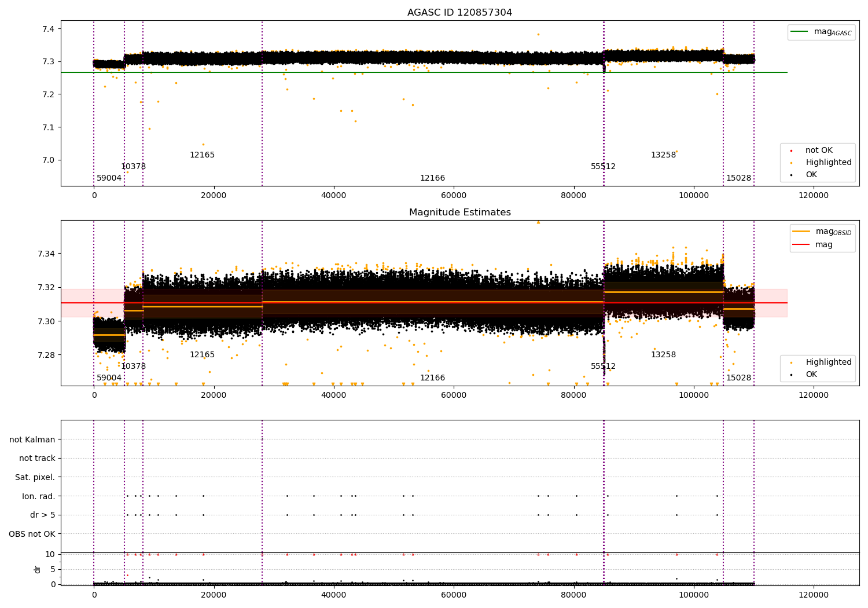Click the 'Magnitude Estimates' plot title

pyautogui.click(x=459, y=213)
